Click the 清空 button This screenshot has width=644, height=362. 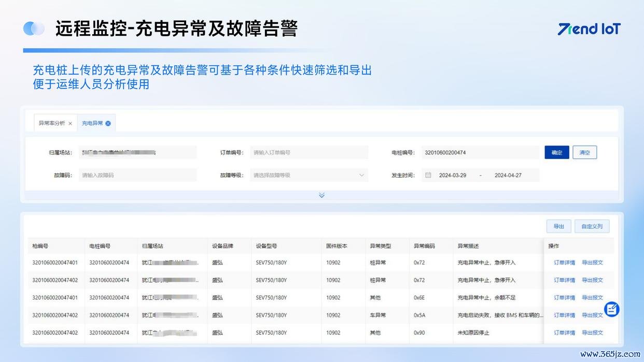pos(585,152)
